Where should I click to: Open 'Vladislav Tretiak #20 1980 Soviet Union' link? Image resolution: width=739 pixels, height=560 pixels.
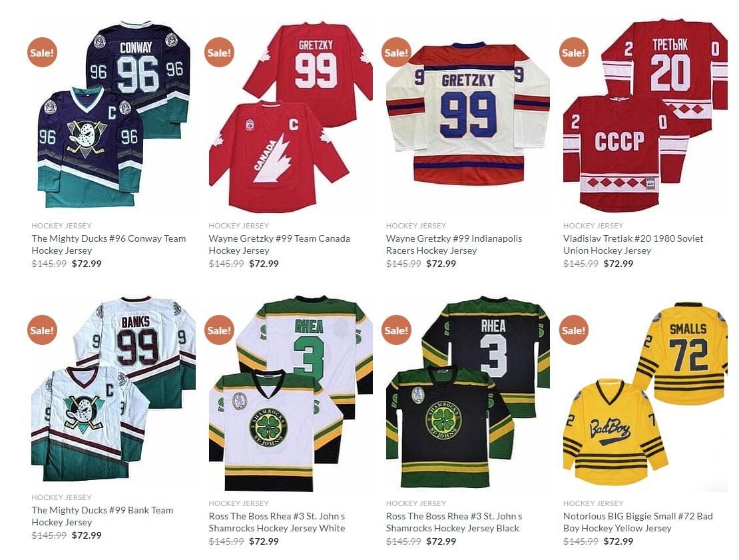tap(633, 244)
